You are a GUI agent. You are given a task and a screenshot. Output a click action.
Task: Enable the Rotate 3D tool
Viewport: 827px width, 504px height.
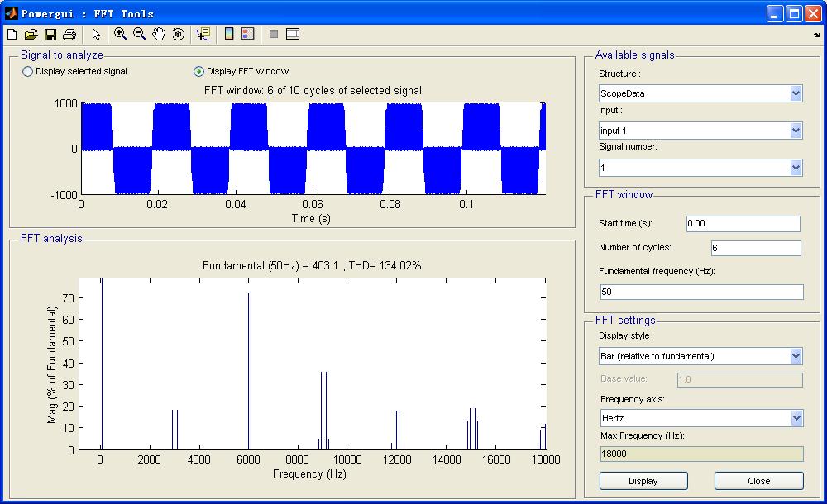[x=178, y=34]
